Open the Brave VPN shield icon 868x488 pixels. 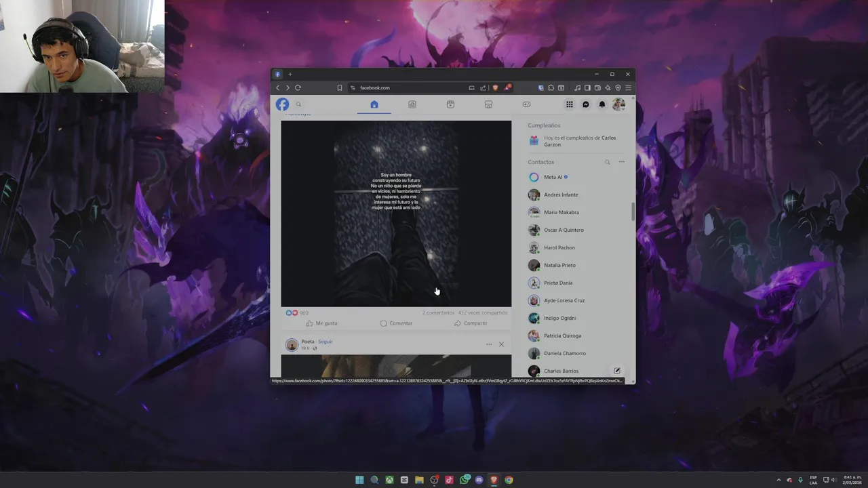click(x=618, y=87)
